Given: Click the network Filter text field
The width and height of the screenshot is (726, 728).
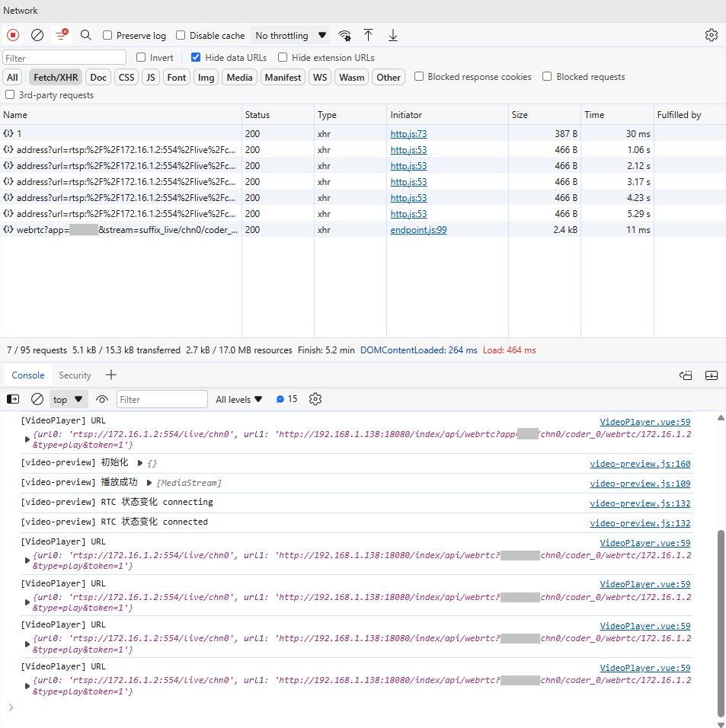Looking at the screenshot, I should coord(64,58).
